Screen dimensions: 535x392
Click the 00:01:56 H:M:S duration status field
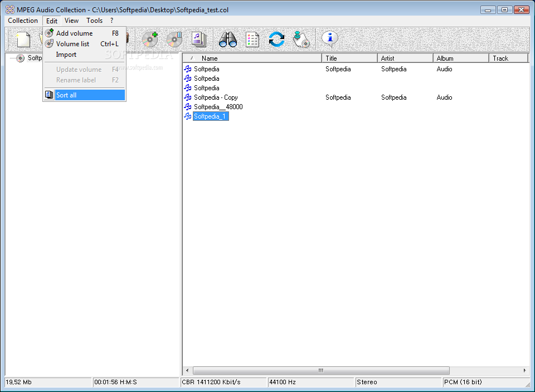[136, 382]
